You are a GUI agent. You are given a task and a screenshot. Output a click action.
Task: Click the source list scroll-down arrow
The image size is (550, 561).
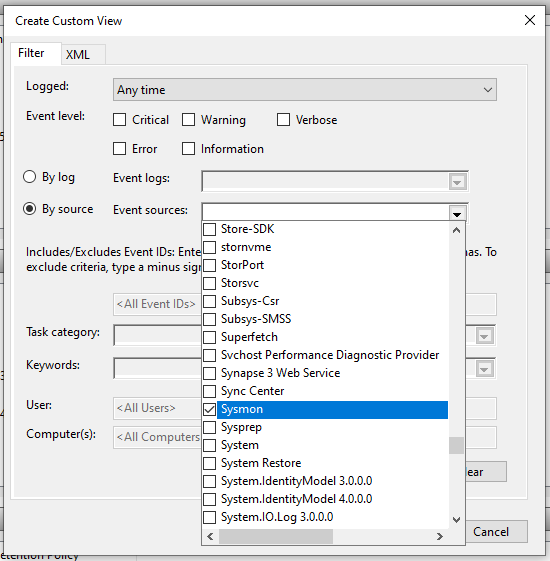[456, 520]
